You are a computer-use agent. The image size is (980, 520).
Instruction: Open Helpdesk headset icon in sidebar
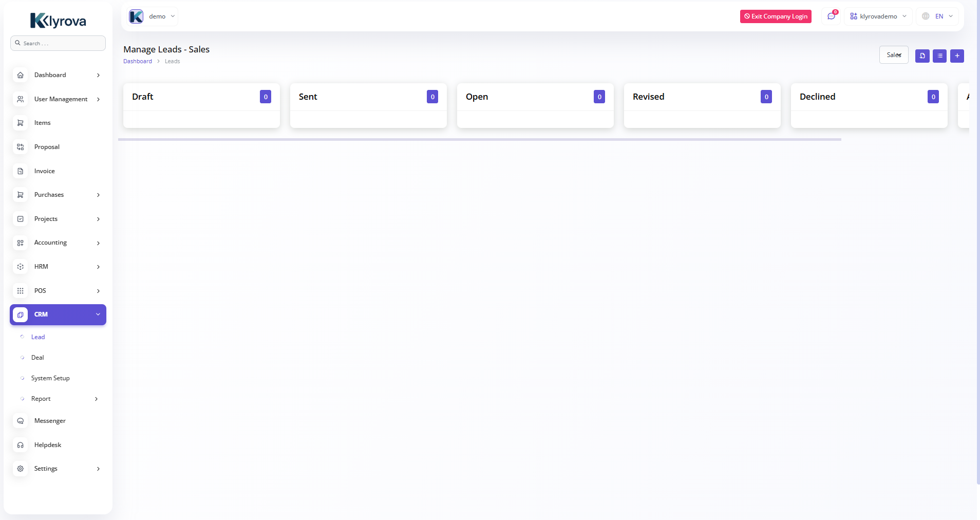[21, 445]
